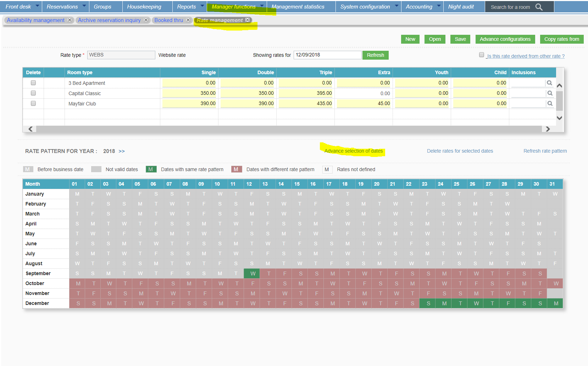Open 'Is this rate derived from other rate' link
Screen dimensions: 588x366
(525, 56)
